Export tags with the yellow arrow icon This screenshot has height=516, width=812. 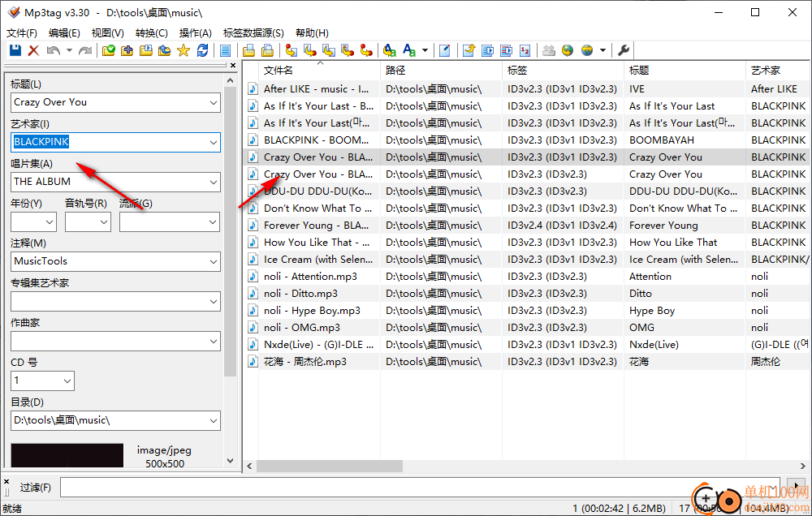click(x=469, y=50)
